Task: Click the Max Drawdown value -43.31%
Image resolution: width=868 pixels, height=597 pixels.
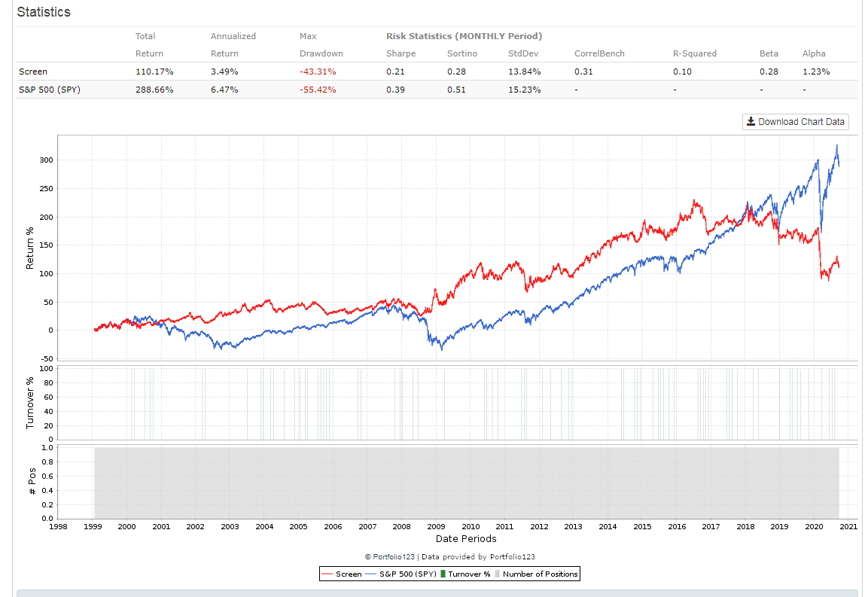Action: coord(318,72)
